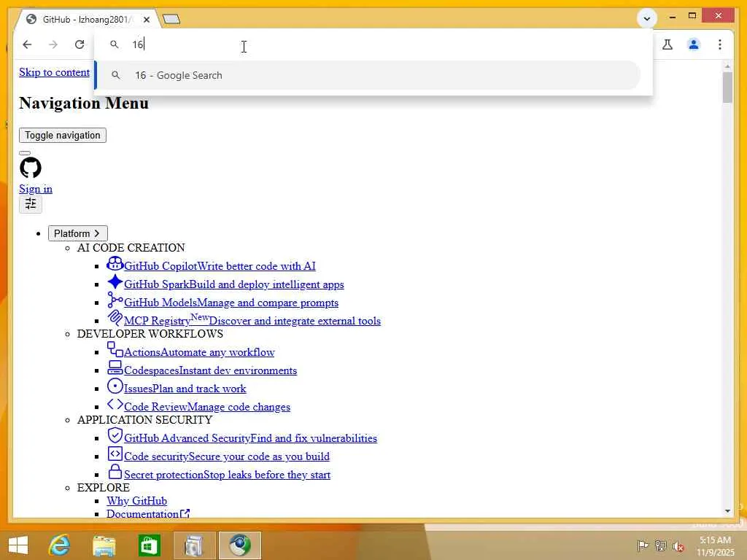The image size is (747, 560).
Task: Open the browser profile avatar icon
Action: (x=694, y=44)
